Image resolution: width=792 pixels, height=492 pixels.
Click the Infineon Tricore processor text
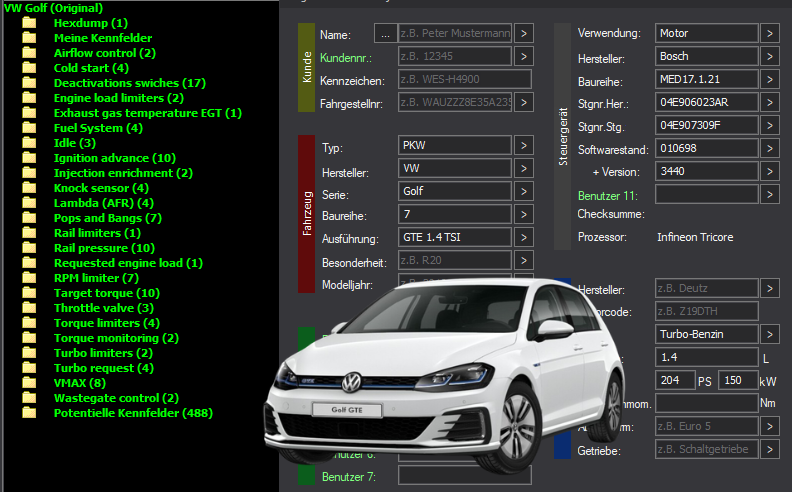pyautogui.click(x=695, y=237)
